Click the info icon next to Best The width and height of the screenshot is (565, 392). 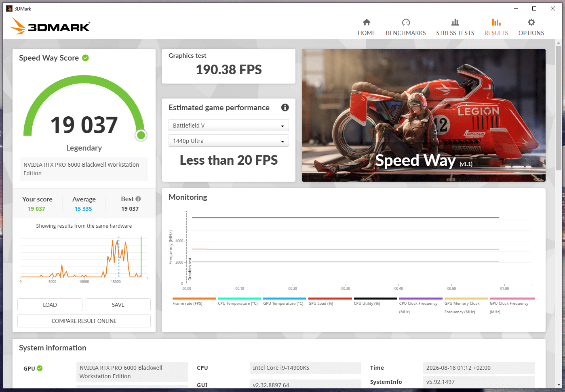pos(138,199)
